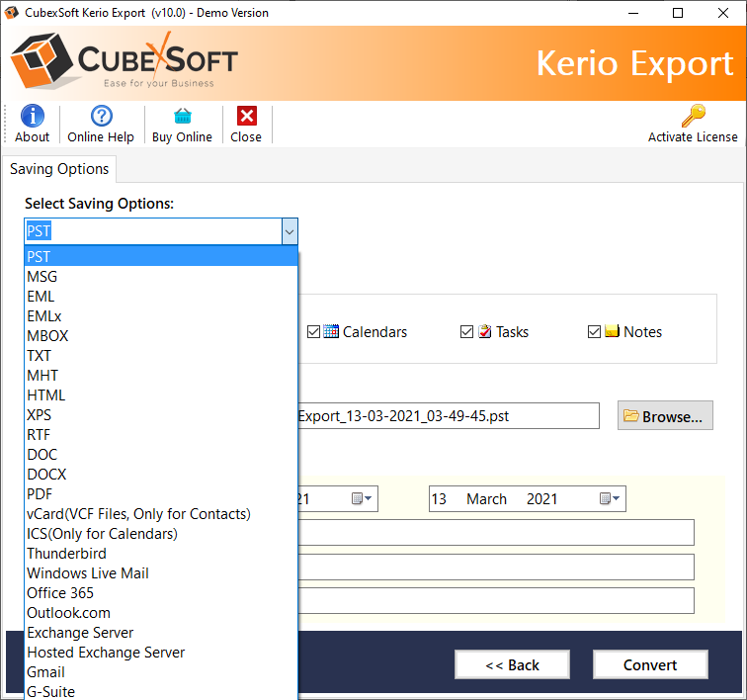Click the first filter text field below the dates
Viewport: 747px width, 700px height.
pos(496,532)
